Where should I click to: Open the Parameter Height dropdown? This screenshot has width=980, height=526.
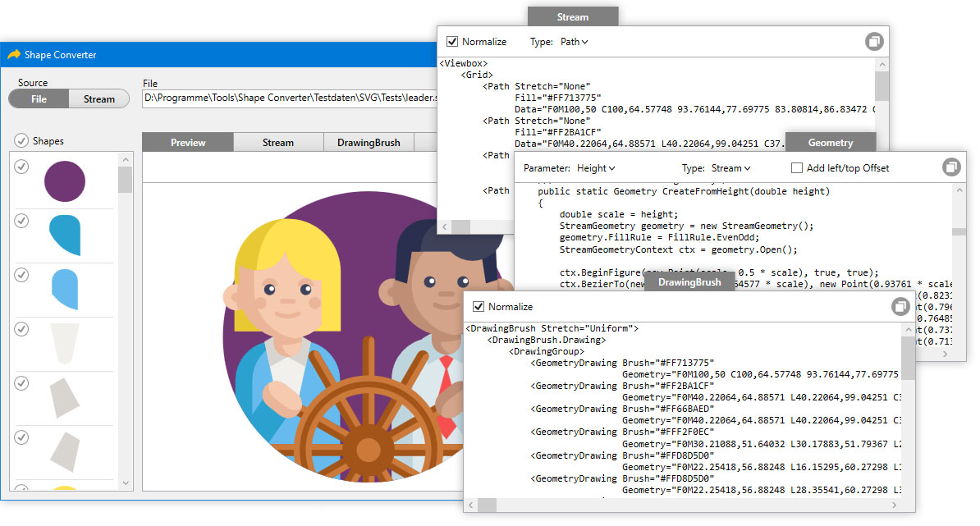(x=596, y=168)
